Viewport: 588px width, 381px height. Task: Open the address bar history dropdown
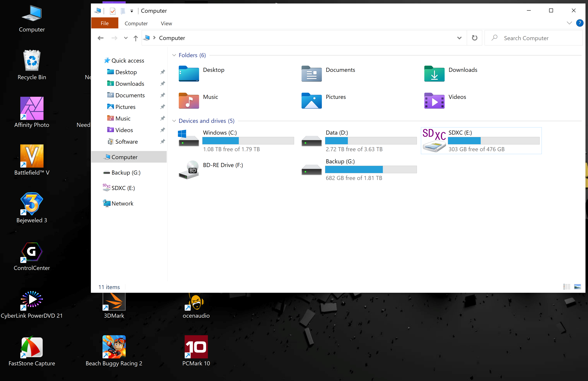459,38
